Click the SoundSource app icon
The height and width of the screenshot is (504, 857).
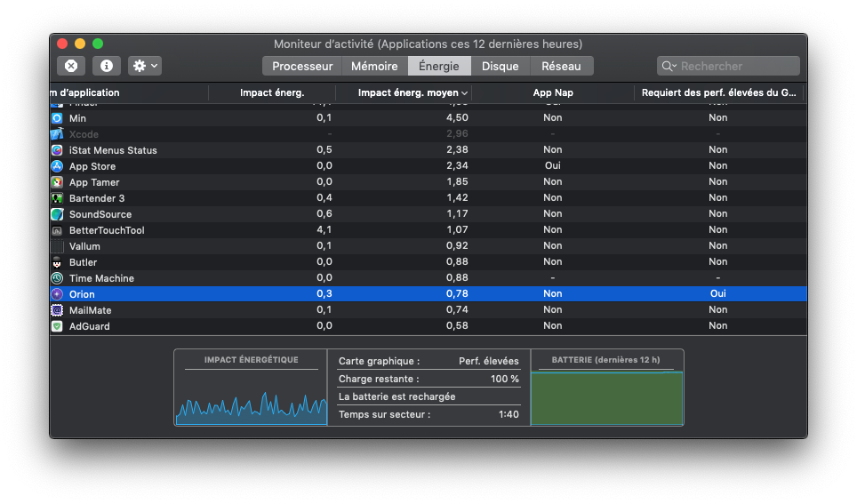(x=57, y=214)
